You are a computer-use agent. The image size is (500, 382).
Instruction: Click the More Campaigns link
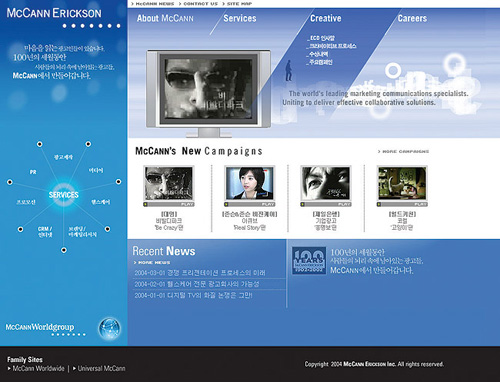tap(404, 151)
